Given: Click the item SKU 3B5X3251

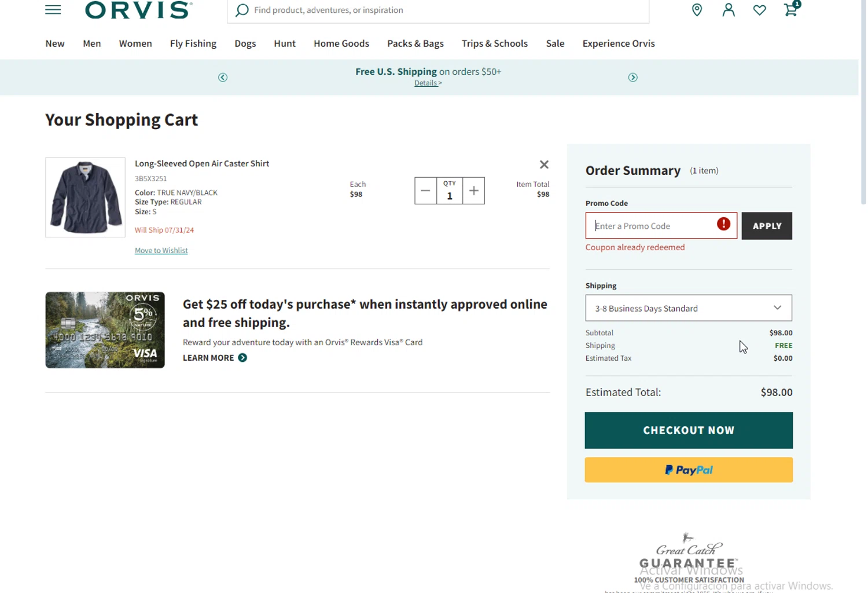Looking at the screenshot, I should tap(150, 179).
